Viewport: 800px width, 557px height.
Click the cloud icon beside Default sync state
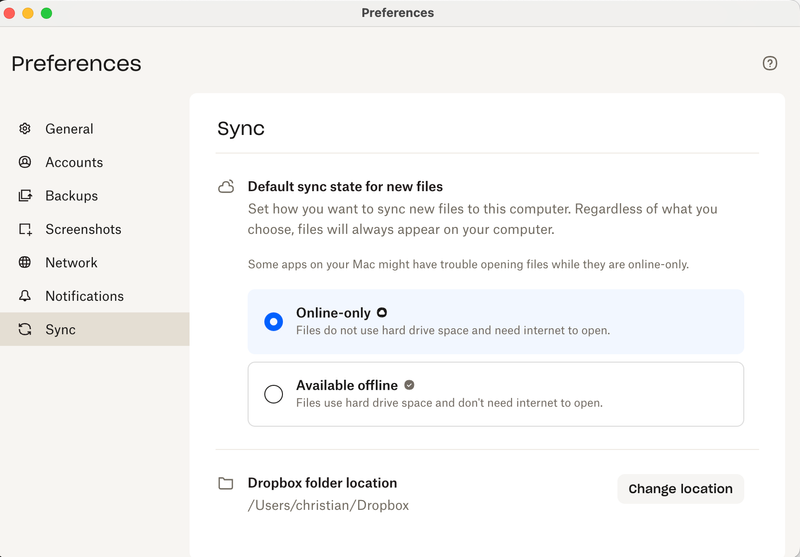(226, 187)
